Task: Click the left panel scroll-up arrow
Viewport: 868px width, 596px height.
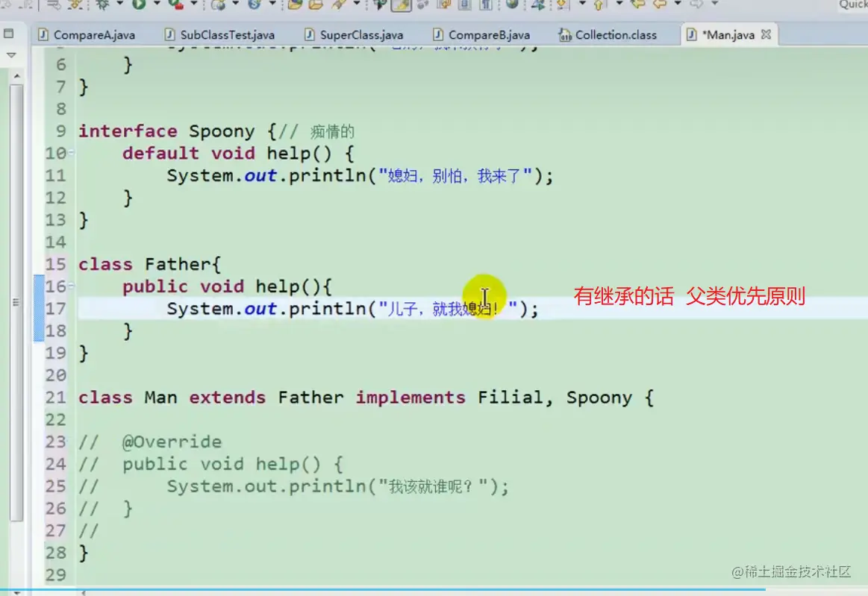Action: (x=16, y=76)
